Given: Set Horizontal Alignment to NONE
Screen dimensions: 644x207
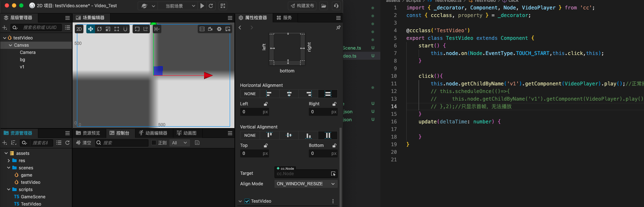Looking at the screenshot, I should 250,94.
